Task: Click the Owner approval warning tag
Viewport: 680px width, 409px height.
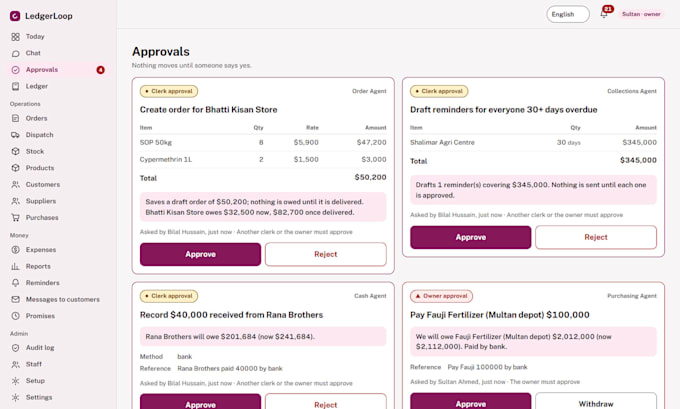Action: (441, 296)
